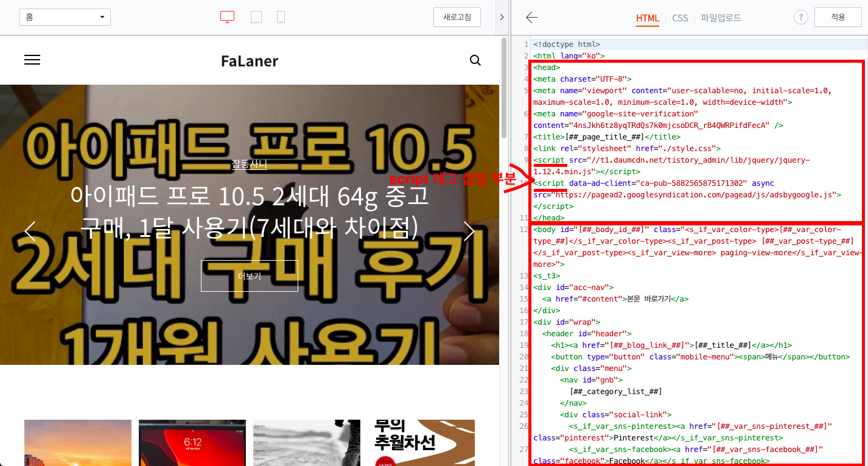868x466 pixels.
Task: Click the 본문 바로가기 anchor line
Action: [615, 299]
